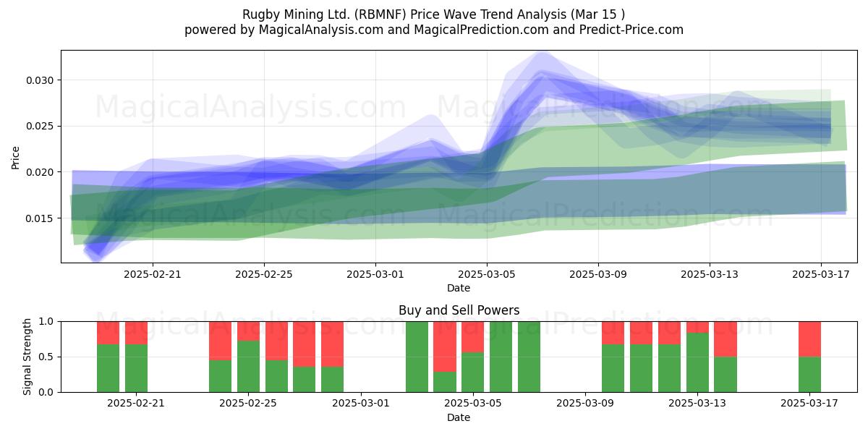
Task: Click the 'Date' label under the signal chart
Action: coord(459,417)
